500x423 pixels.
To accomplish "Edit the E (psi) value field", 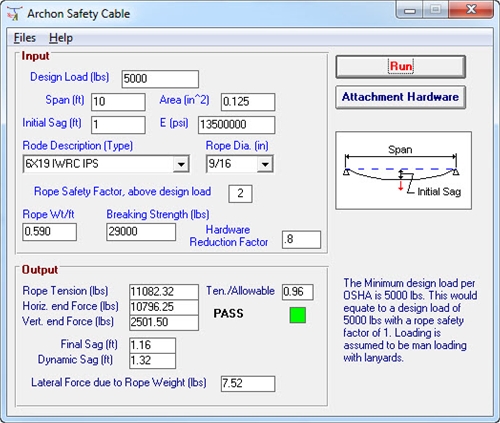I will click(x=236, y=125).
